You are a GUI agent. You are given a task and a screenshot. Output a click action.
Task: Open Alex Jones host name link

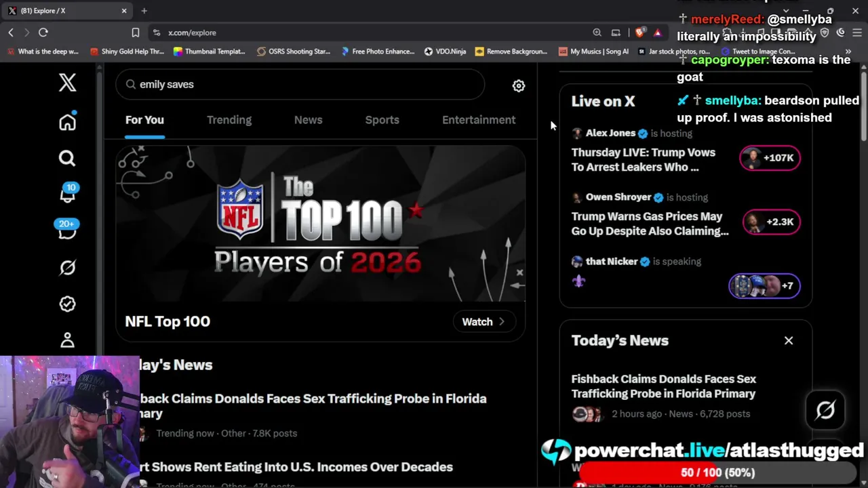610,133
